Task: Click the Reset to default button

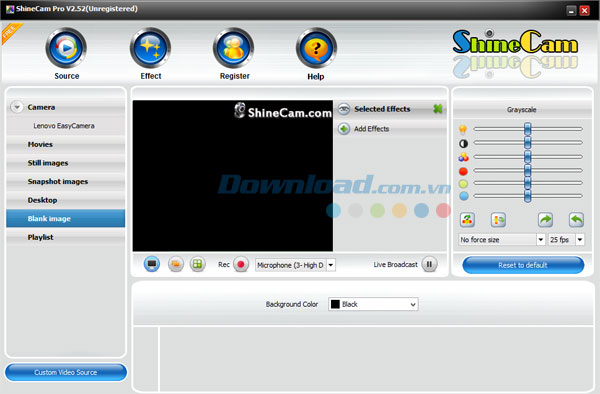Action: pyautogui.click(x=523, y=265)
